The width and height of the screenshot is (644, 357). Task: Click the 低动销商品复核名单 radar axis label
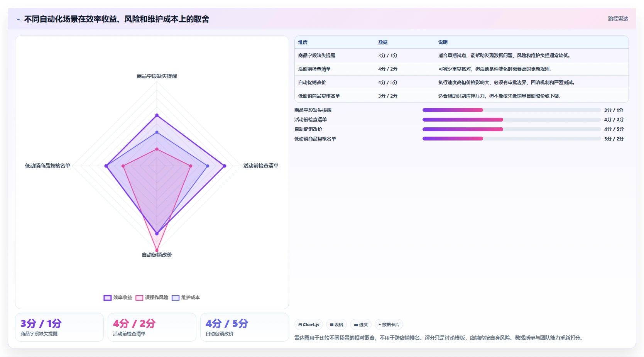(47, 166)
